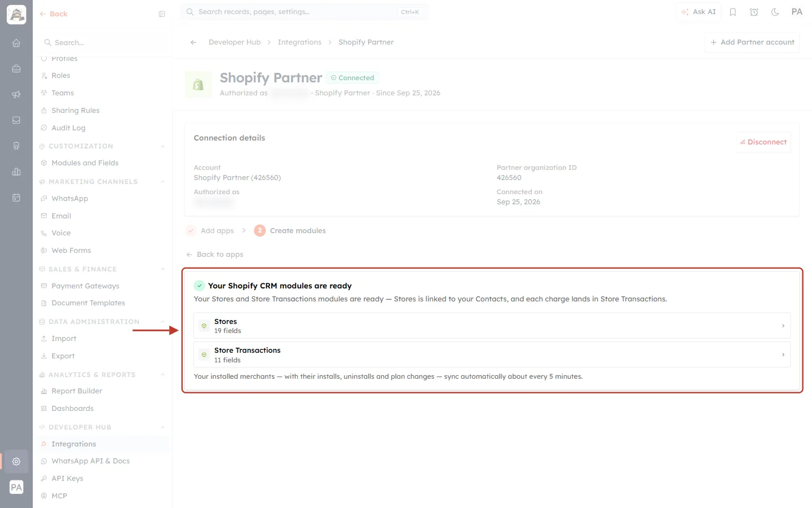The image size is (812, 508).
Task: Click the sidebar Search field
Action: [103, 43]
